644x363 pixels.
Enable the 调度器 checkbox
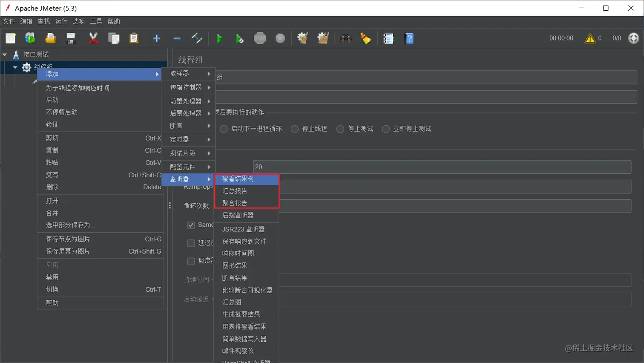tap(191, 261)
